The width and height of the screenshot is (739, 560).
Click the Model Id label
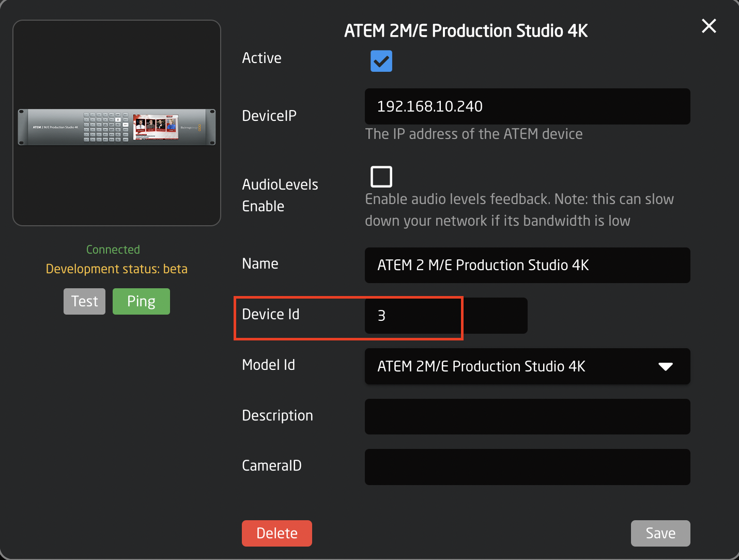[x=269, y=365]
